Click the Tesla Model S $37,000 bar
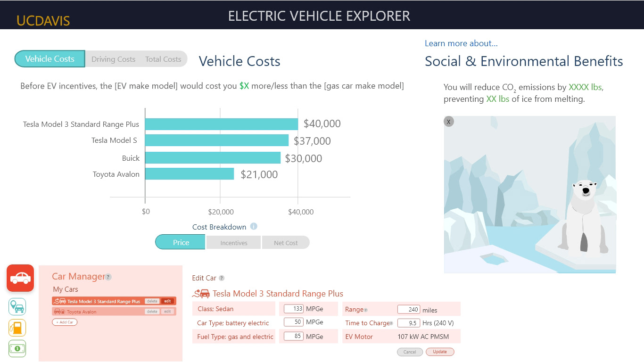This screenshot has width=644, height=362. click(217, 140)
